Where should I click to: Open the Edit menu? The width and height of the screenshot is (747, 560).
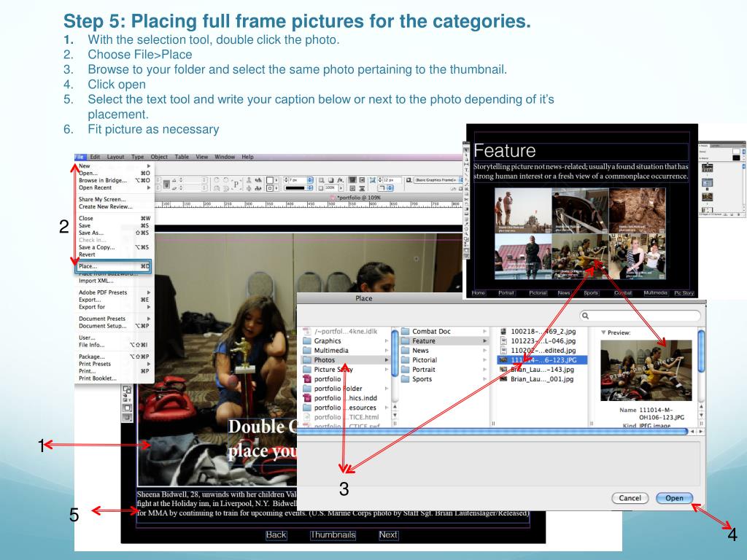(96, 157)
